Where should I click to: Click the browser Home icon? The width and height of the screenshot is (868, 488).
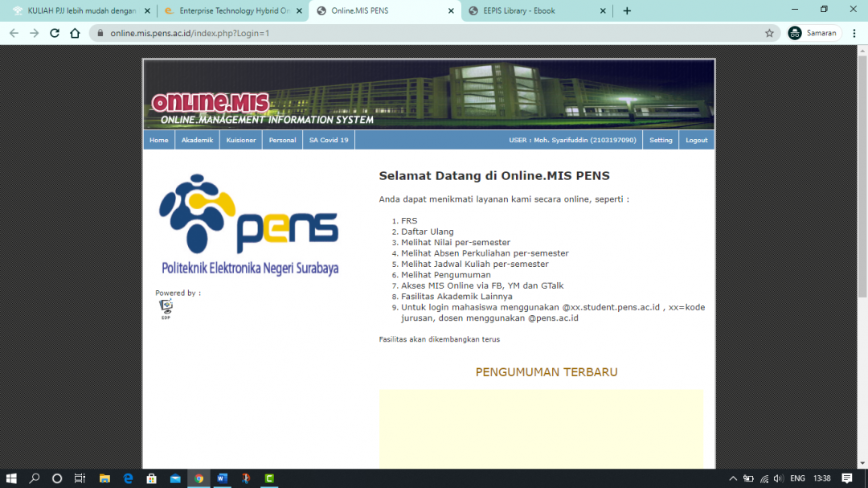[x=76, y=33]
